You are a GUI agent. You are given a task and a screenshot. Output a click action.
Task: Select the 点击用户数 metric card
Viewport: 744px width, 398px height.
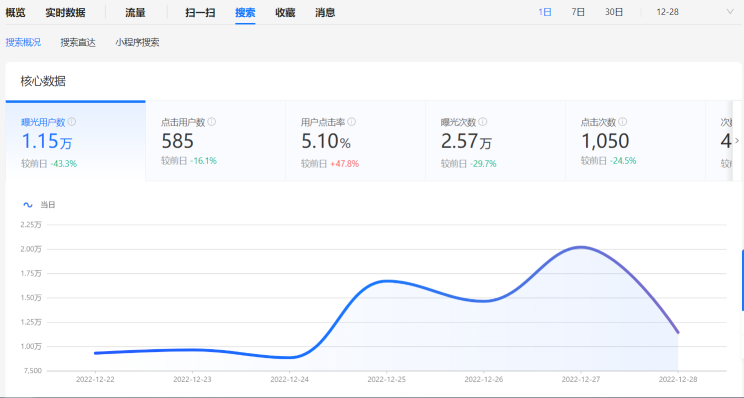click(x=215, y=141)
